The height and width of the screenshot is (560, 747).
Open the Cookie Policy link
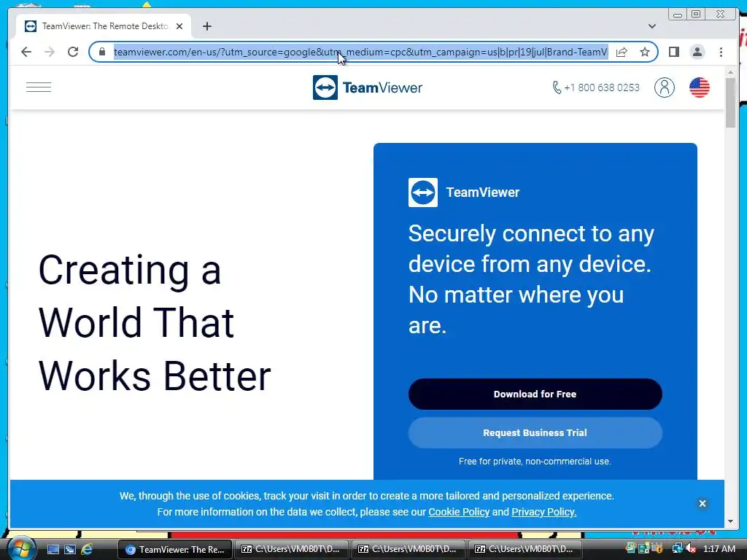click(x=459, y=512)
